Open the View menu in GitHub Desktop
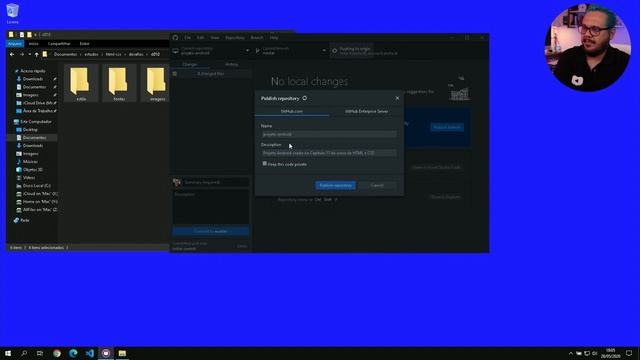This screenshot has height=360, width=640. (215, 38)
